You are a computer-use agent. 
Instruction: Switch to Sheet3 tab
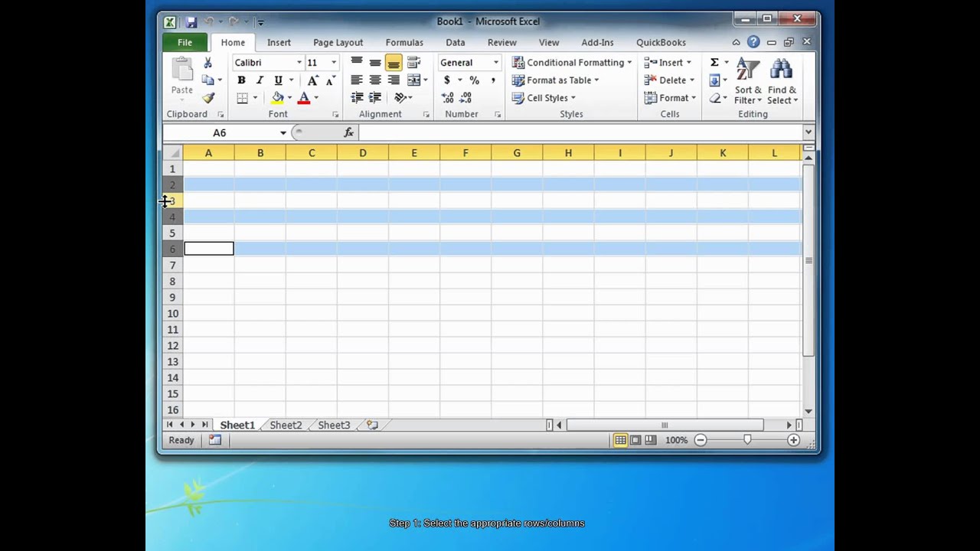point(334,425)
